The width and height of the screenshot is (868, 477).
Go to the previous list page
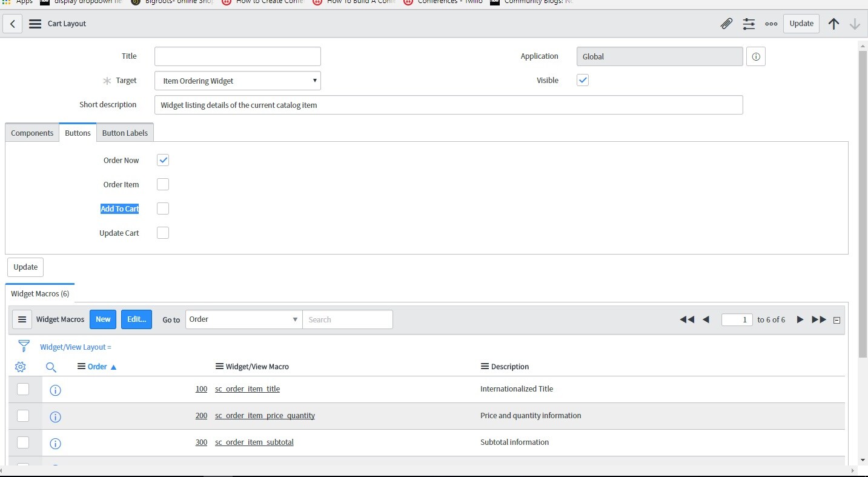click(706, 319)
